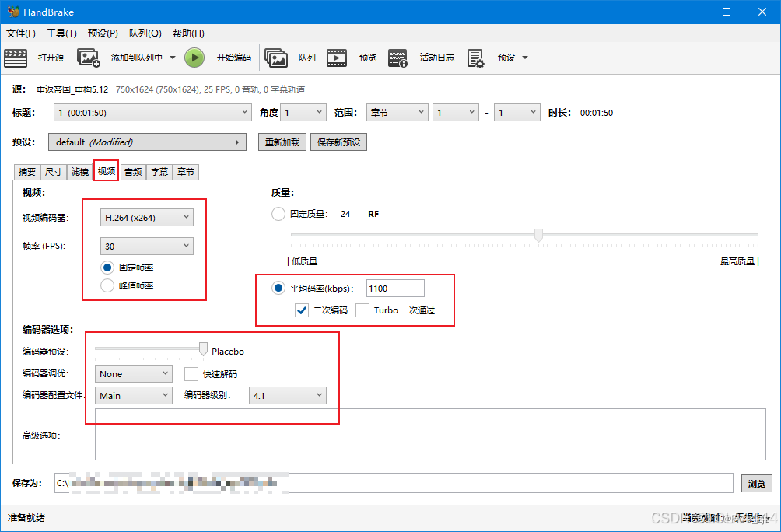
Task: Click the average bitrate field showing 1100
Action: [395, 289]
